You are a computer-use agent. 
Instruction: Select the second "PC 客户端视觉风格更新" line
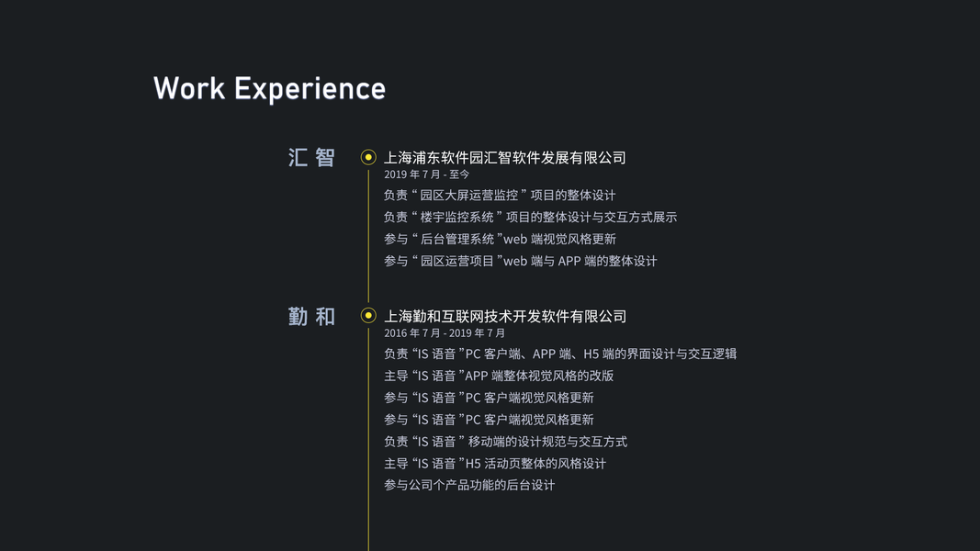(489, 420)
